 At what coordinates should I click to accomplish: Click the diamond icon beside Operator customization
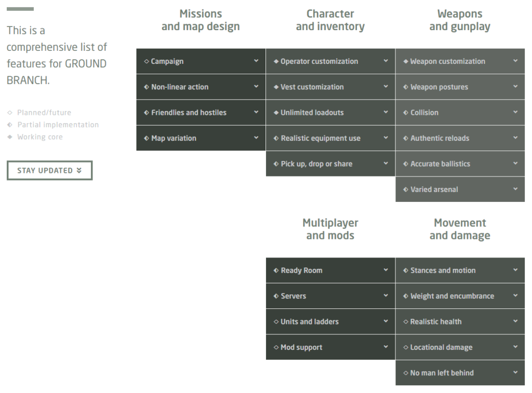pyautogui.click(x=276, y=61)
